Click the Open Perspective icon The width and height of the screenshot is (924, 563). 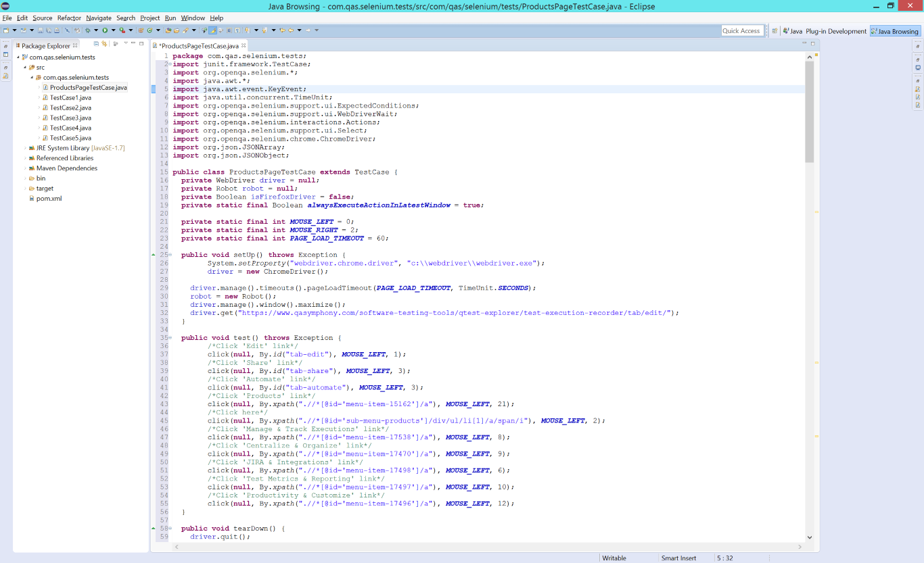click(x=775, y=31)
